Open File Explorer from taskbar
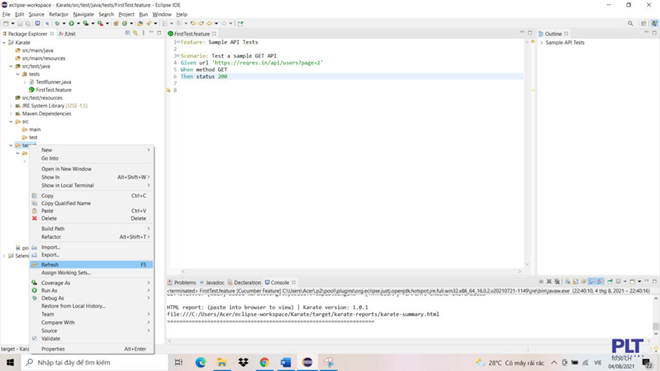Image resolution: width=660 pixels, height=371 pixels. coord(222,362)
